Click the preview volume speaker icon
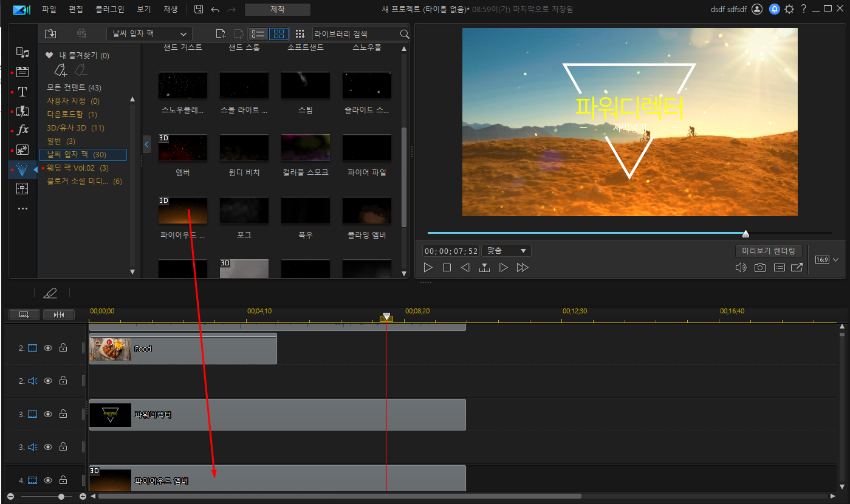Image resolution: width=850 pixels, height=504 pixels. 741,268
